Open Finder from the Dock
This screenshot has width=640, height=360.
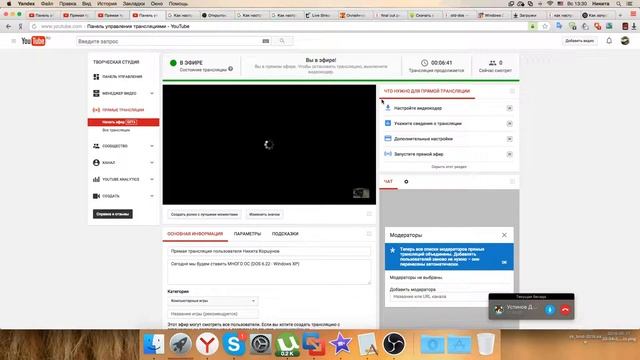[x=154, y=344]
